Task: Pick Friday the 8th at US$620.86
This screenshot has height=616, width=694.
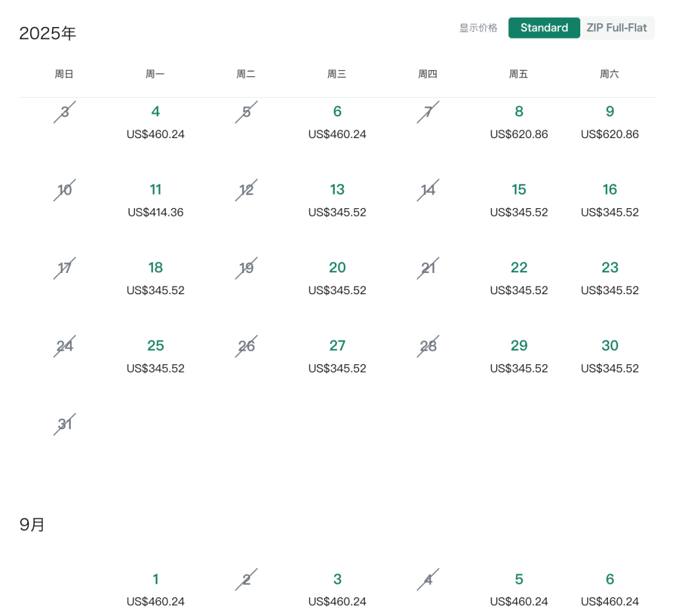Action: tap(519, 121)
